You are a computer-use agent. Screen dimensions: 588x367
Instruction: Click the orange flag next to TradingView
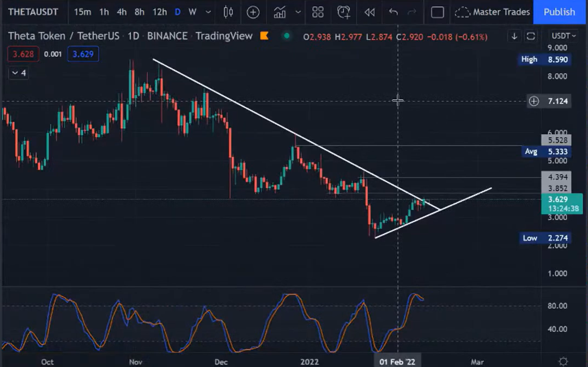click(x=264, y=36)
